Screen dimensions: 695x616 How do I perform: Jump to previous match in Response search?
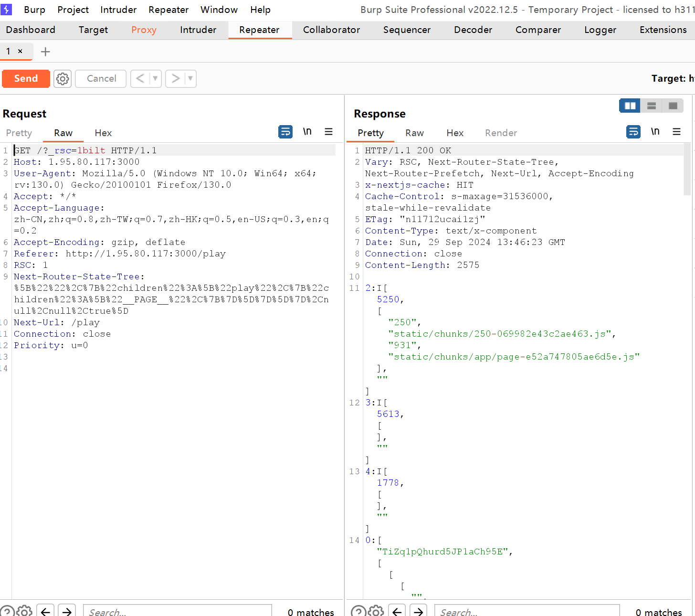pyautogui.click(x=397, y=611)
